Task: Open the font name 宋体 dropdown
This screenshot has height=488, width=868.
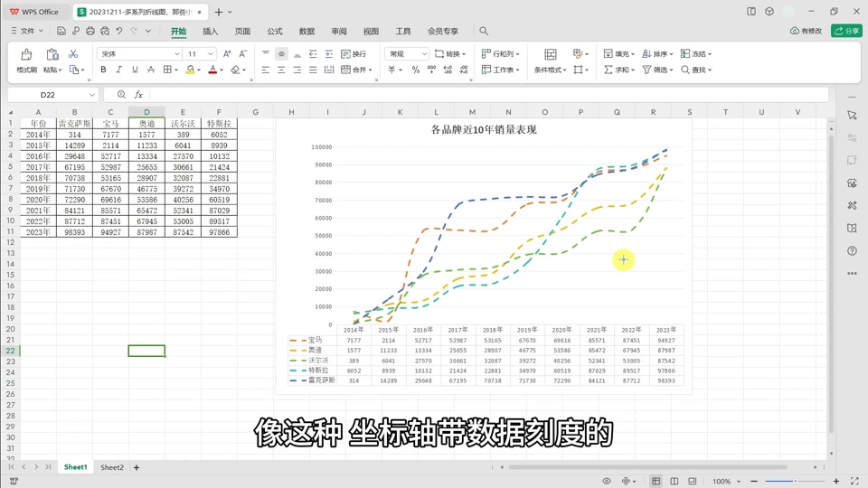Action: (x=176, y=53)
